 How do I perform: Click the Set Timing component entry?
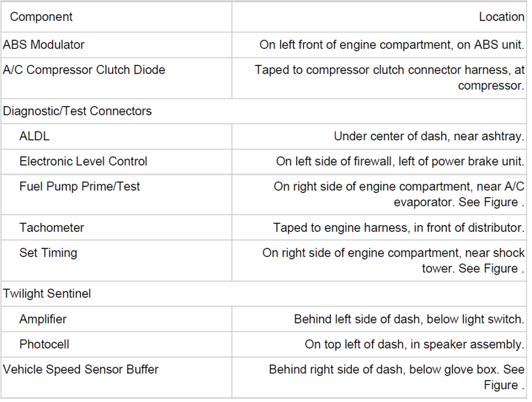click(x=48, y=253)
